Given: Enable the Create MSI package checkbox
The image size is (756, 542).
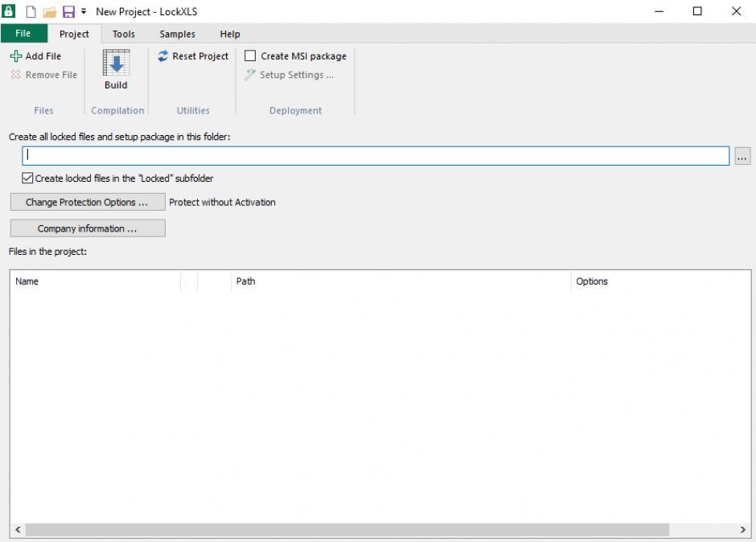Looking at the screenshot, I should point(250,56).
